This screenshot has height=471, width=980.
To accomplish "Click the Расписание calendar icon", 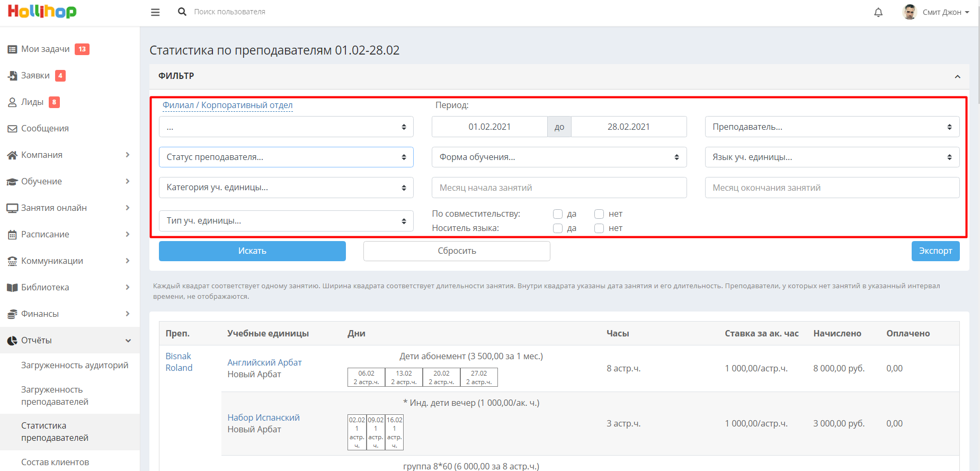I will [x=12, y=235].
